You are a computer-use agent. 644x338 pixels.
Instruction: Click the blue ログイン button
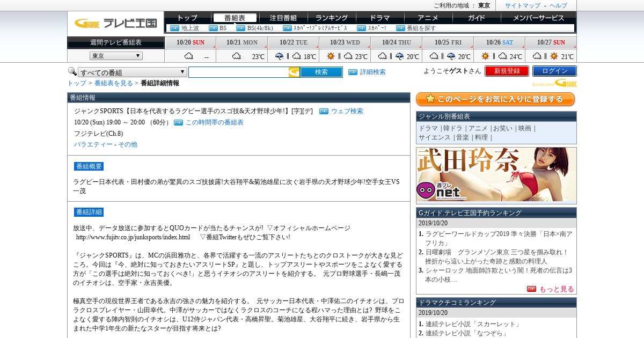click(554, 71)
